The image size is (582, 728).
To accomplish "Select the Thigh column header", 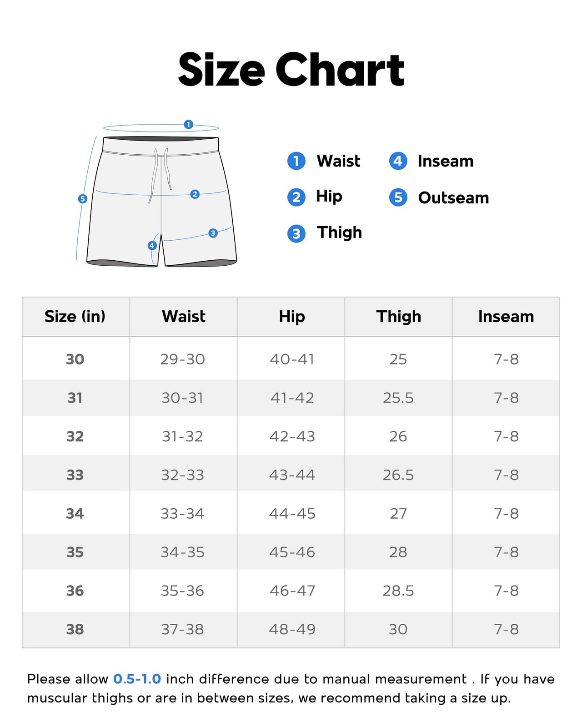I will point(399,316).
